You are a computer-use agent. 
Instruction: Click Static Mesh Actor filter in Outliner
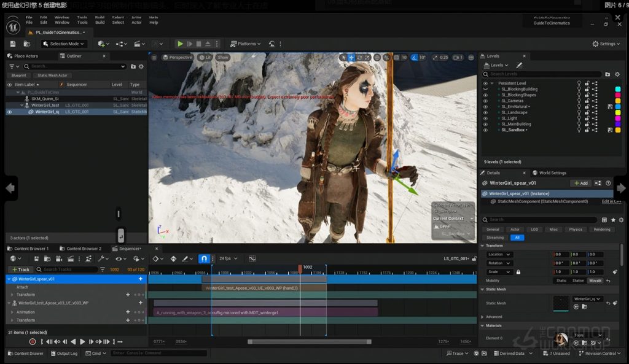(53, 76)
